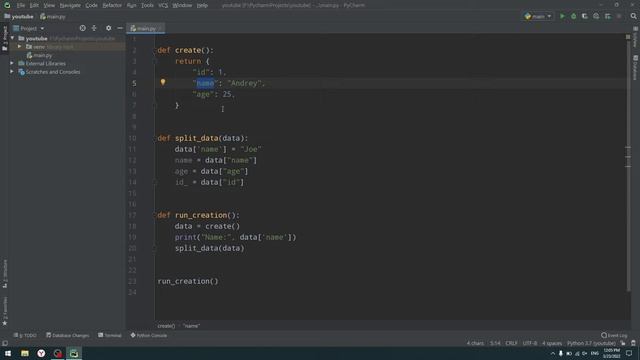640x360 pixels.
Task: Place cursor on run_creation() call line 23
Action: pyautogui.click(x=188, y=281)
